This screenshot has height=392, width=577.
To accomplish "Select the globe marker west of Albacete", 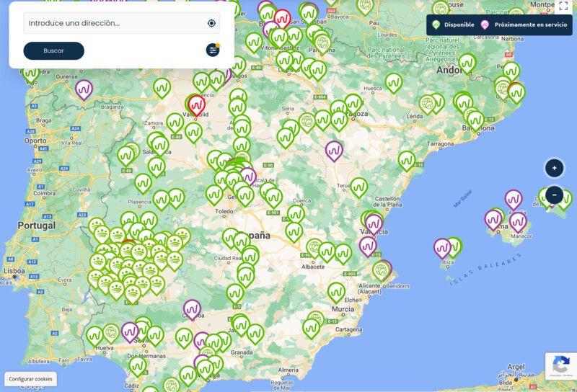I will tap(314, 248).
